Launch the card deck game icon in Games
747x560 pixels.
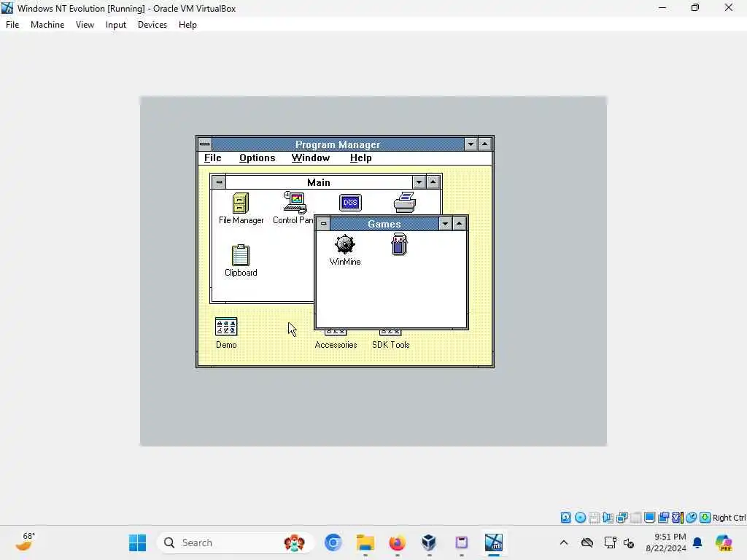pyautogui.click(x=399, y=244)
